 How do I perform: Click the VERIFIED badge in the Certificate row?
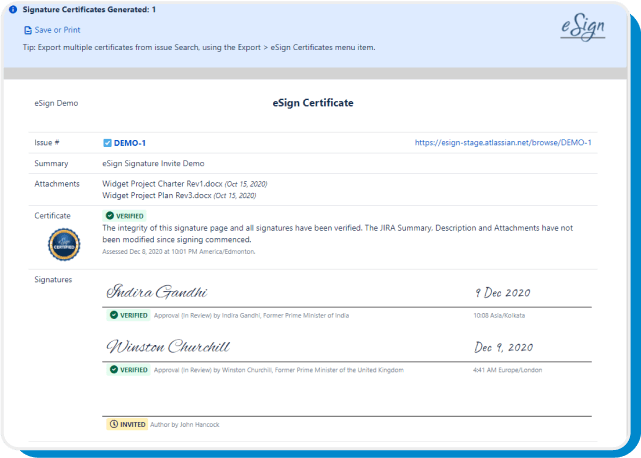point(124,216)
